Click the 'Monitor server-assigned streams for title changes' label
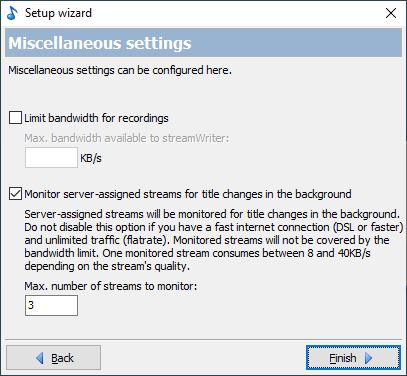The width and height of the screenshot is (407, 376). (x=188, y=194)
